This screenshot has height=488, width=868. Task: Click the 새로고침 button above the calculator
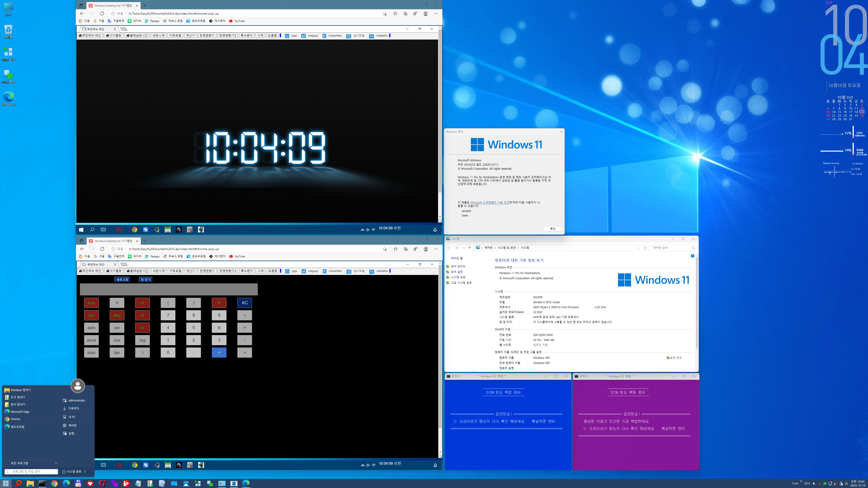122,279
